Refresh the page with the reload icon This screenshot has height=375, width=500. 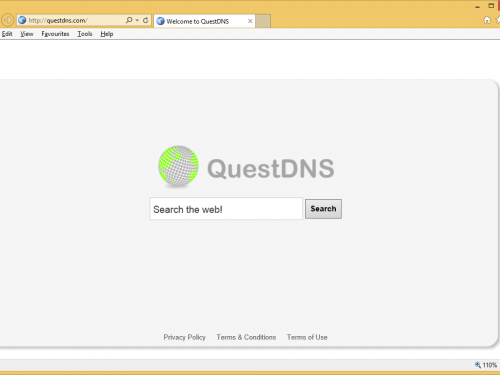click(x=146, y=20)
